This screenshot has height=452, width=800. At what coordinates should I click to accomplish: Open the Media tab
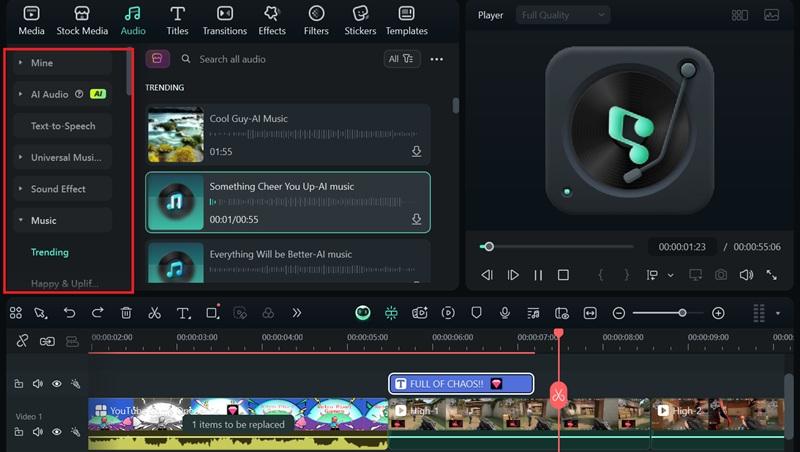(31, 21)
